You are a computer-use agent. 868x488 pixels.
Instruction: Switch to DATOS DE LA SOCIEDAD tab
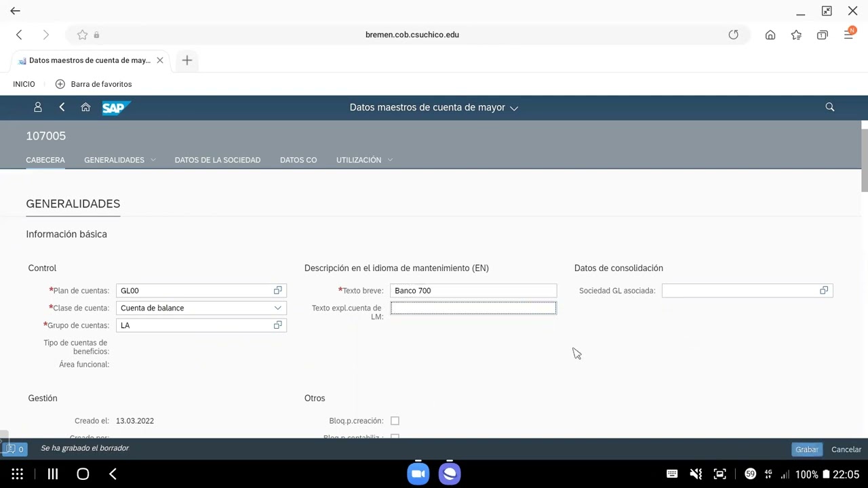[218, 160]
